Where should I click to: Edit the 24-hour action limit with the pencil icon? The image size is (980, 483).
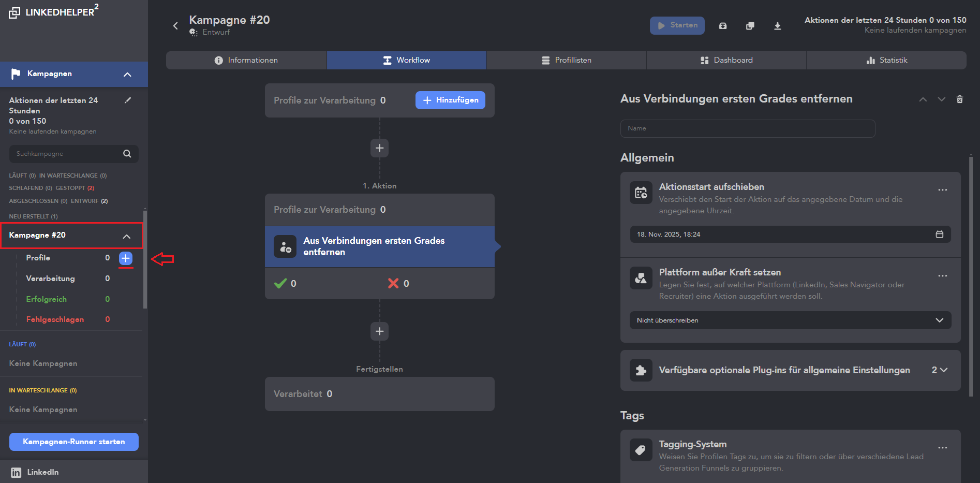(x=128, y=100)
